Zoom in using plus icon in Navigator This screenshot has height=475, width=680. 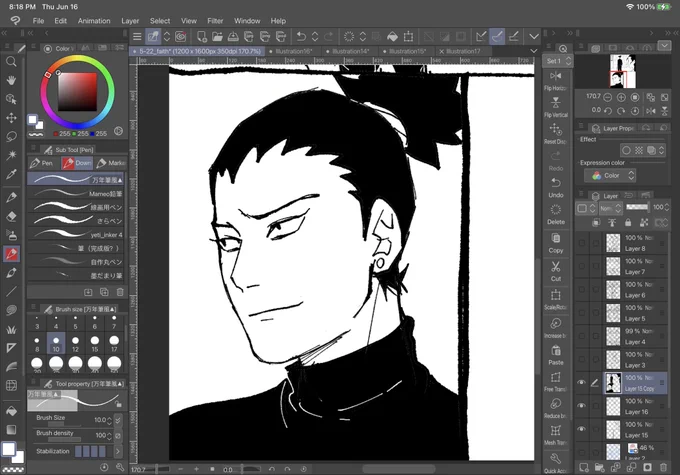point(621,97)
